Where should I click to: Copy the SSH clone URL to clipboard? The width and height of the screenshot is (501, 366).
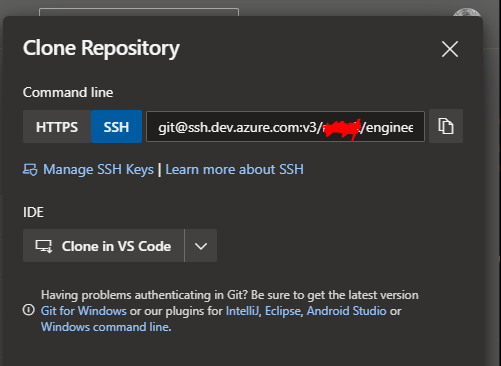click(446, 126)
